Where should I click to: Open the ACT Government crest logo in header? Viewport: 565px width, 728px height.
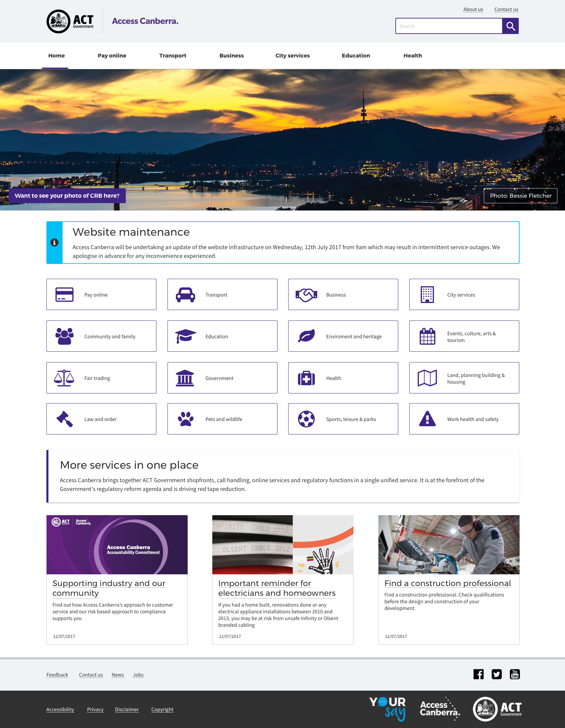click(x=70, y=22)
